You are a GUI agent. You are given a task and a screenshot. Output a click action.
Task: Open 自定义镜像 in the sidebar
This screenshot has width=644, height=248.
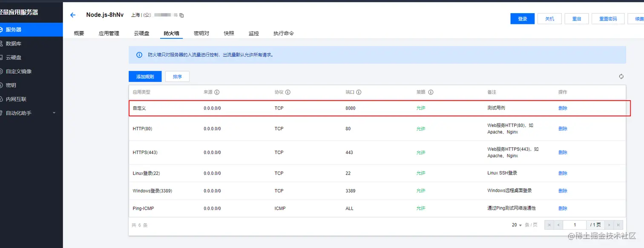pyautogui.click(x=19, y=71)
